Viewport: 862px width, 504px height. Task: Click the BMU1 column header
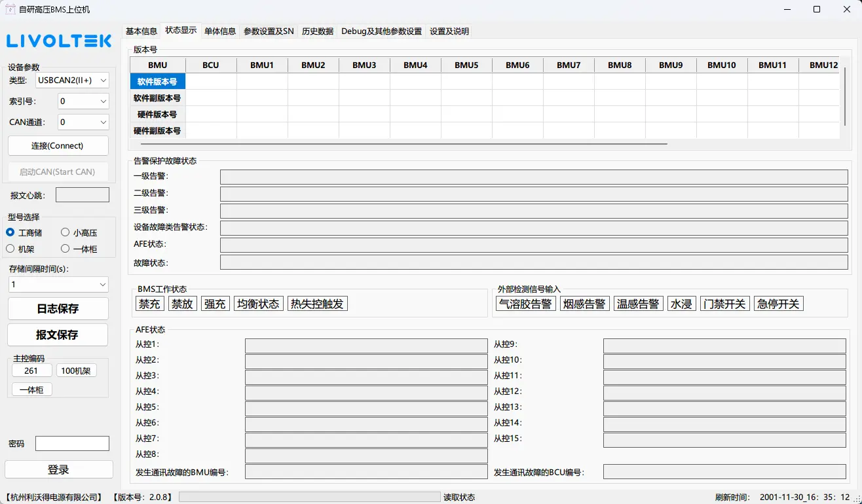(262, 65)
